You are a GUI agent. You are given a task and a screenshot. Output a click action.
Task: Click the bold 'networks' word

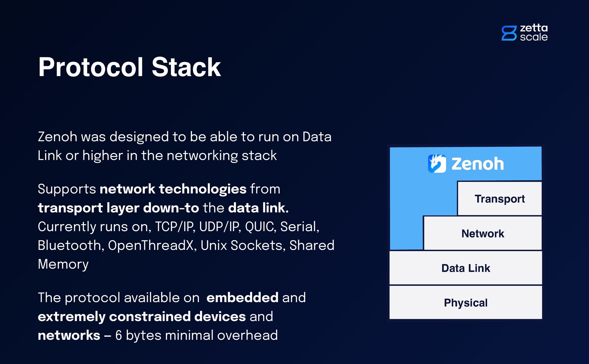(x=69, y=335)
